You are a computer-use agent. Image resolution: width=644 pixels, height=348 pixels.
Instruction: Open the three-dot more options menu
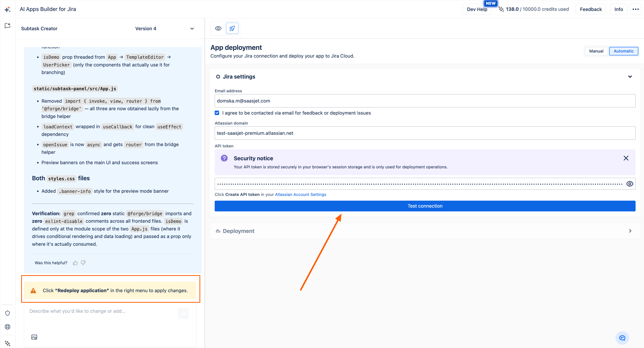click(635, 9)
